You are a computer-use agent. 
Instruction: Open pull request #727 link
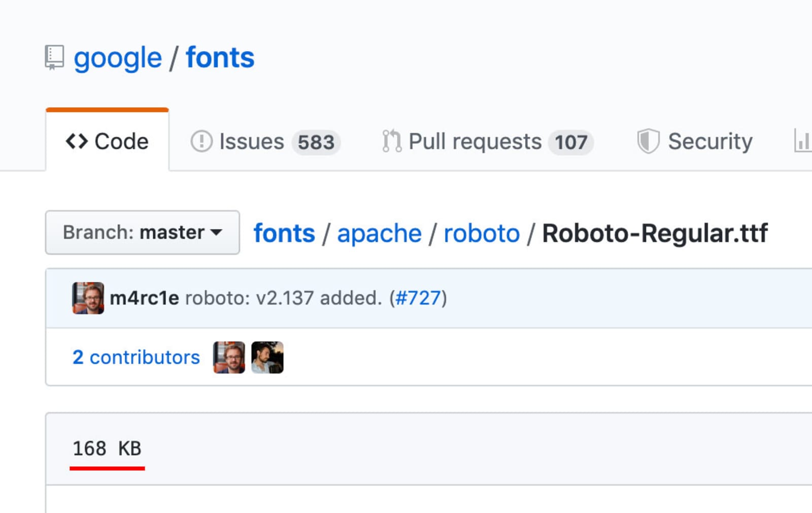[x=418, y=298]
